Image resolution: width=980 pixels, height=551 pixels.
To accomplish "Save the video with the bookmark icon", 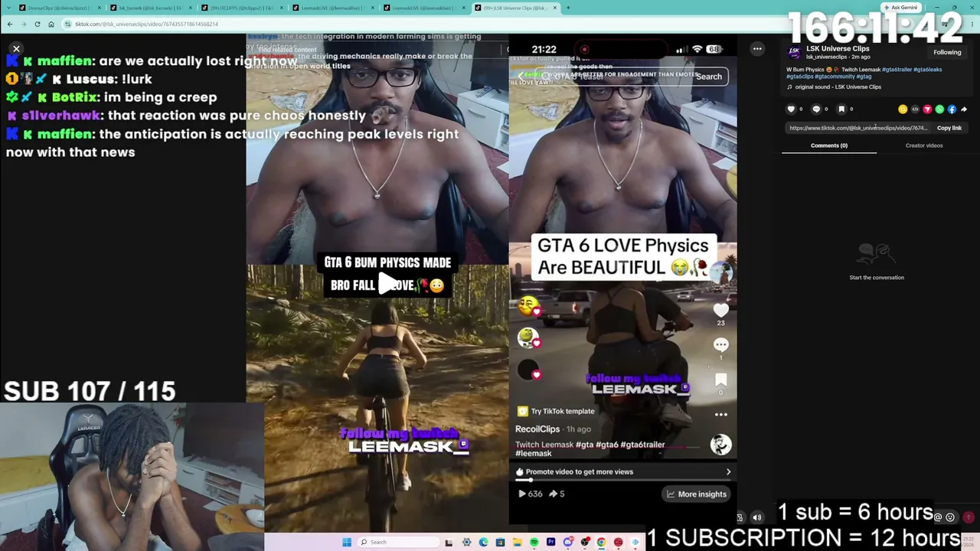I will pyautogui.click(x=841, y=109).
